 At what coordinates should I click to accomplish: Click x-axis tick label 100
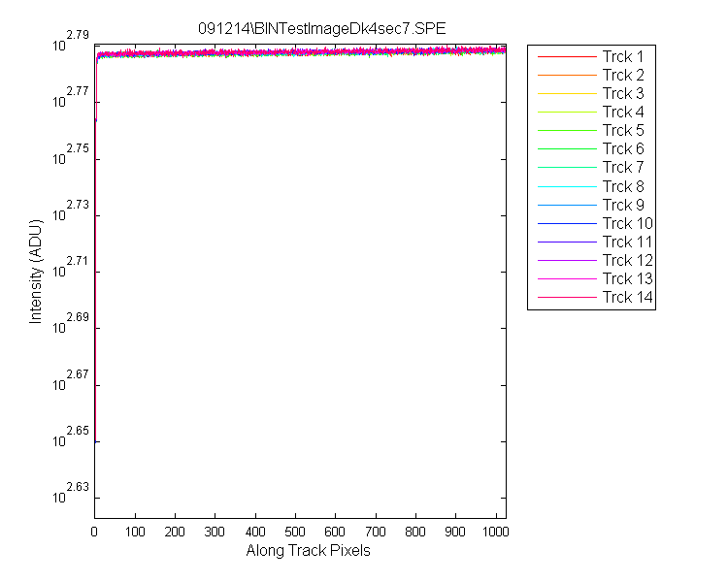point(135,532)
